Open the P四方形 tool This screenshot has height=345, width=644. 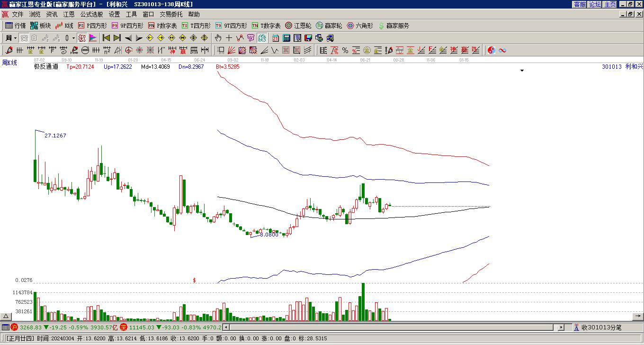(92, 26)
